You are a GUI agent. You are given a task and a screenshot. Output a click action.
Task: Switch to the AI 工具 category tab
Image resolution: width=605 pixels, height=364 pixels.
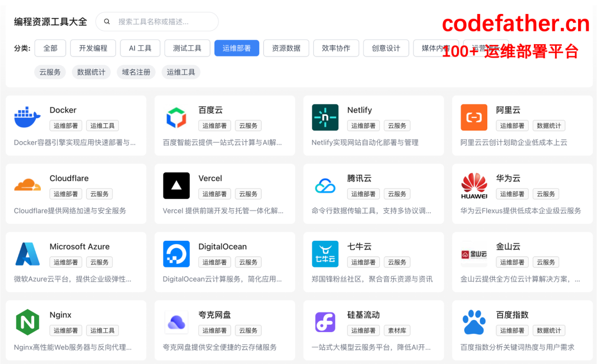(140, 48)
